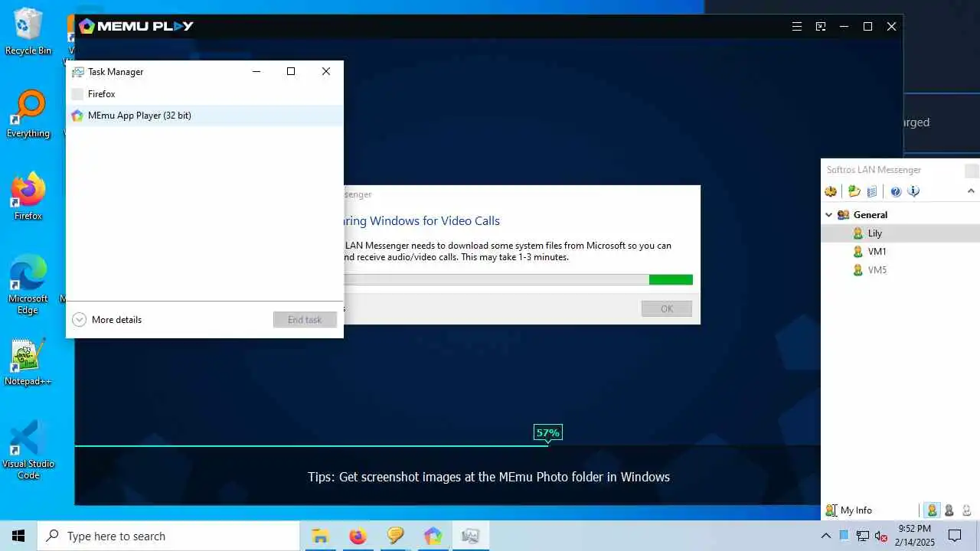Select Firefox row in Task Manager
This screenshot has width=980, height=551.
pyautogui.click(x=204, y=94)
